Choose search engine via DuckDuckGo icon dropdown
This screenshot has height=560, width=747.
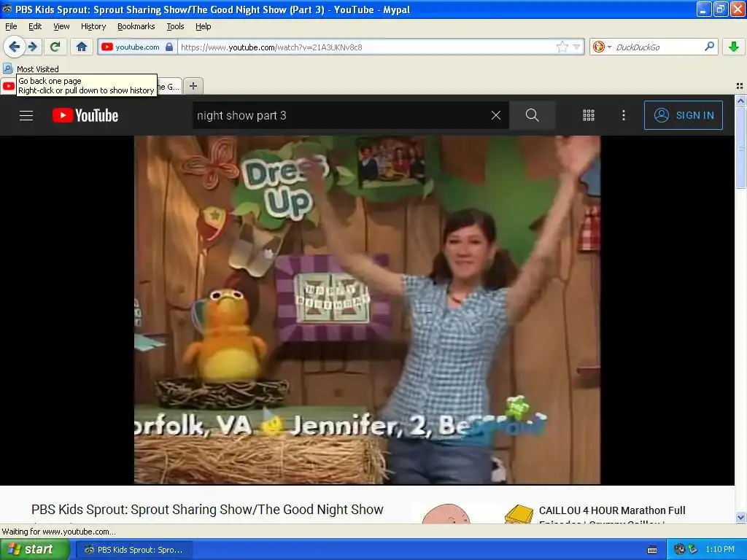tap(602, 47)
